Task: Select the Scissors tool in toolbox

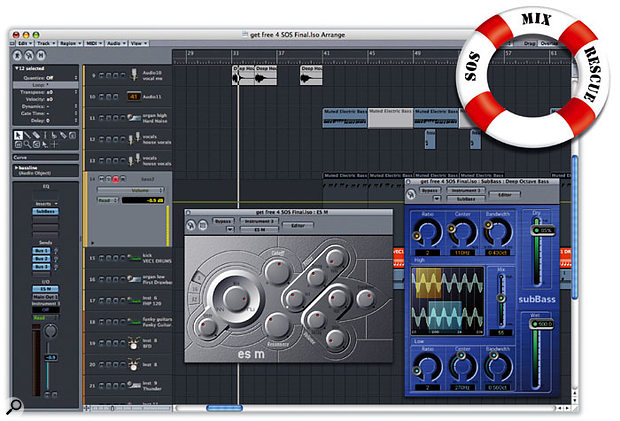Action: [x=54, y=135]
